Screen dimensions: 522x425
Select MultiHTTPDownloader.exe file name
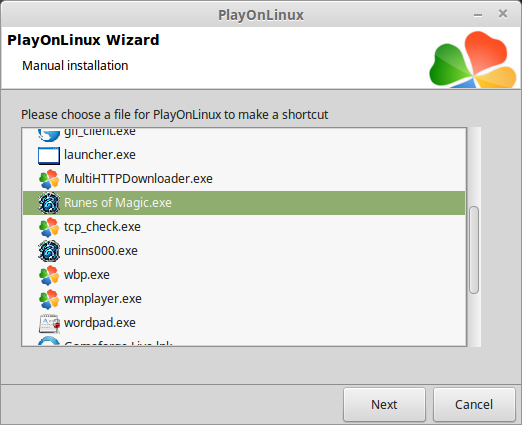coord(138,179)
